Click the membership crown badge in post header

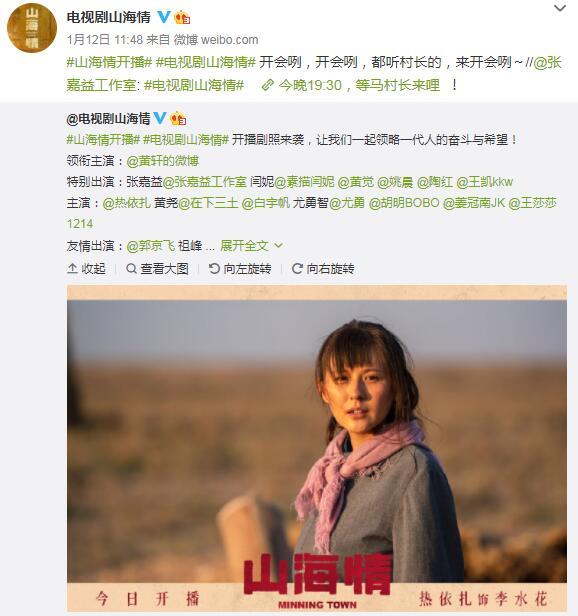[x=182, y=17]
